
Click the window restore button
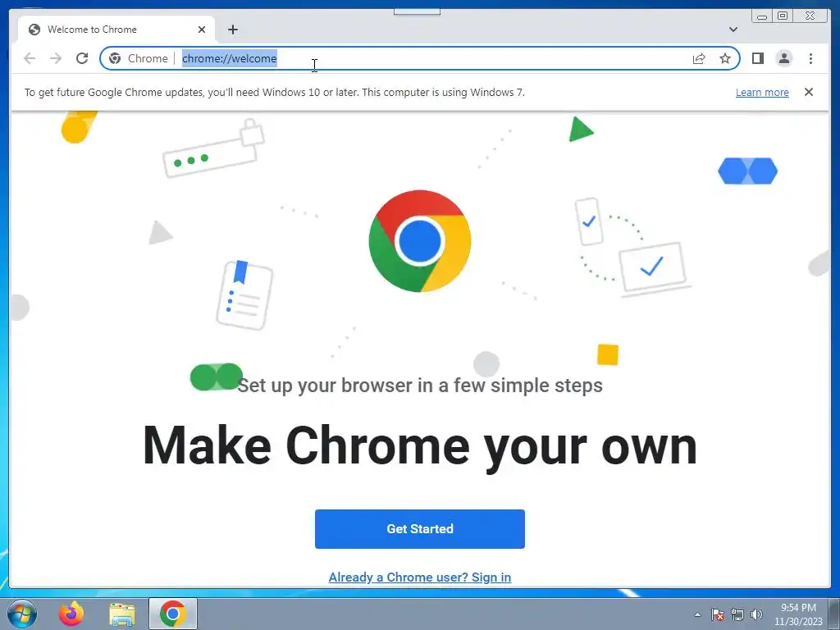(782, 16)
